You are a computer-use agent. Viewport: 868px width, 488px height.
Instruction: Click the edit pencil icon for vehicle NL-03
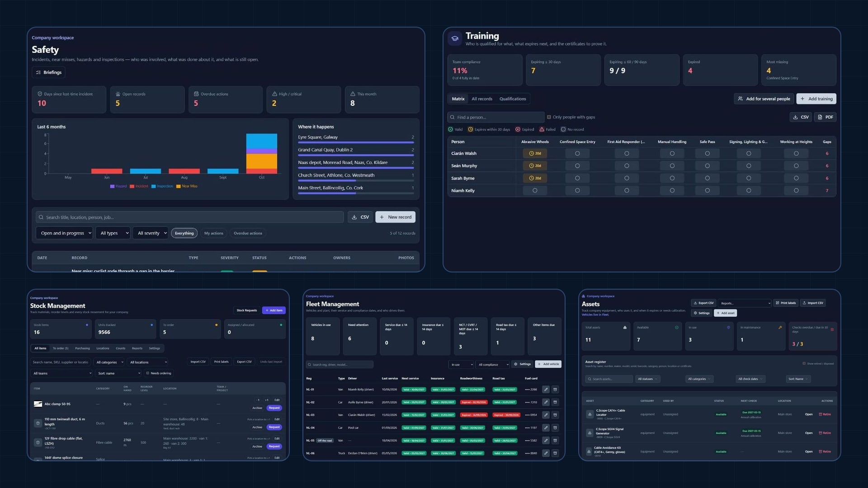546,415
